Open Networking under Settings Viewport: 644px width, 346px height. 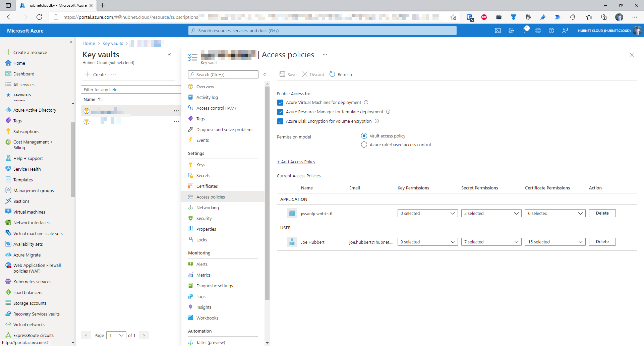point(208,208)
